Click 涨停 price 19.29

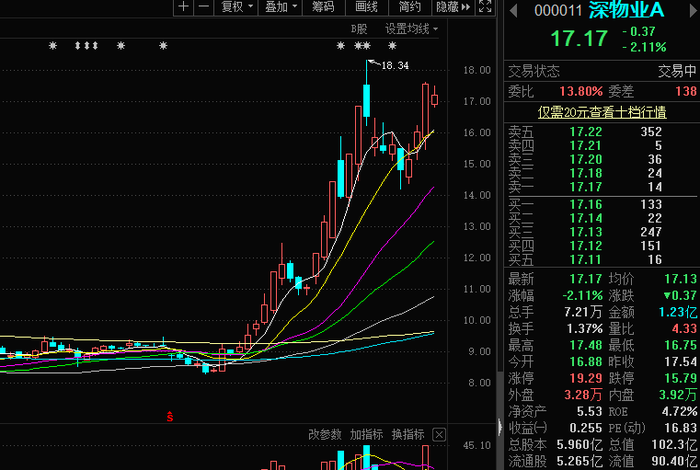tap(586, 378)
